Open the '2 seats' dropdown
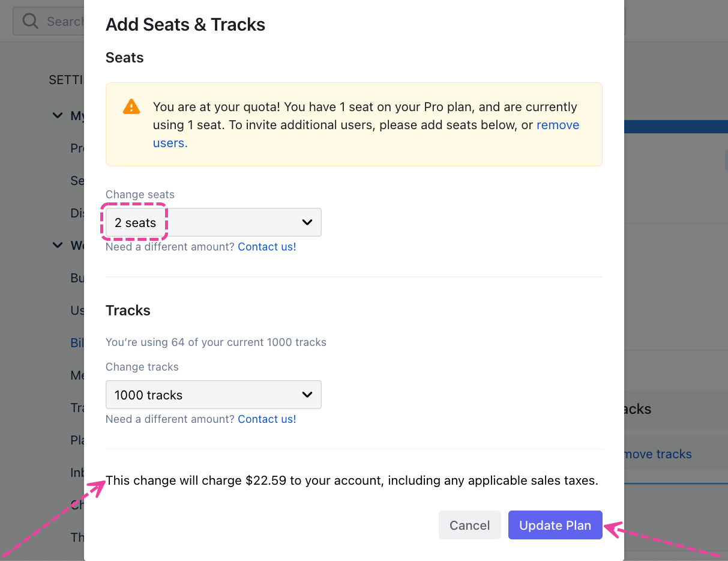 (213, 222)
